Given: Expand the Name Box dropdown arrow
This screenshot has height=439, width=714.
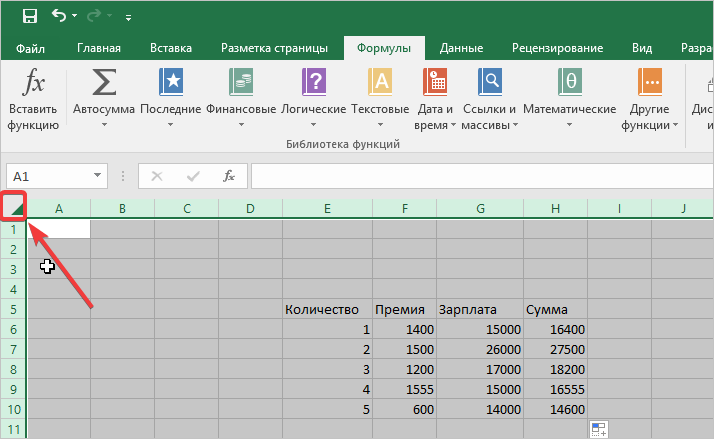Looking at the screenshot, I should pos(98,176).
